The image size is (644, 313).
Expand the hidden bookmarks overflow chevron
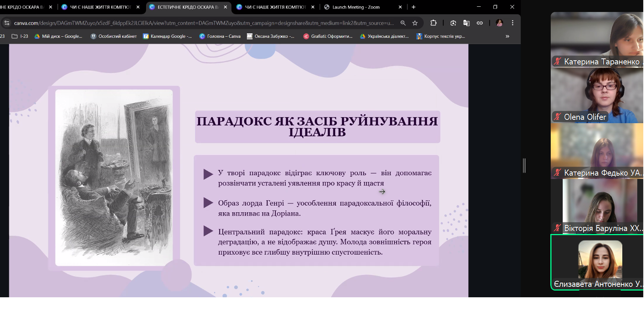coord(507,36)
